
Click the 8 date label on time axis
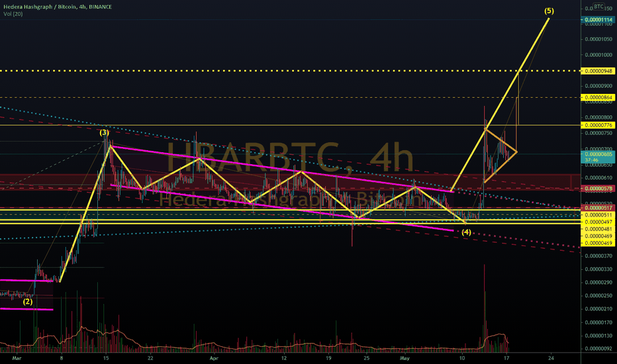pos(62,358)
